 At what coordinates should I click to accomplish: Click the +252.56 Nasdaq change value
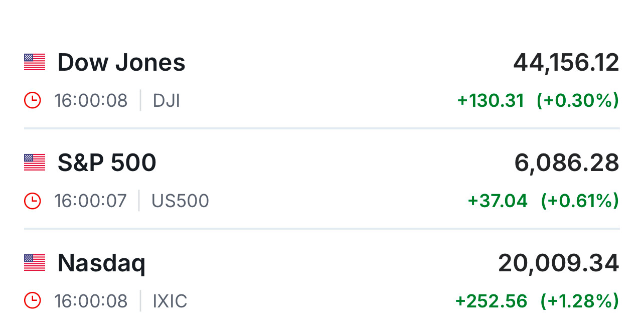[x=492, y=301]
